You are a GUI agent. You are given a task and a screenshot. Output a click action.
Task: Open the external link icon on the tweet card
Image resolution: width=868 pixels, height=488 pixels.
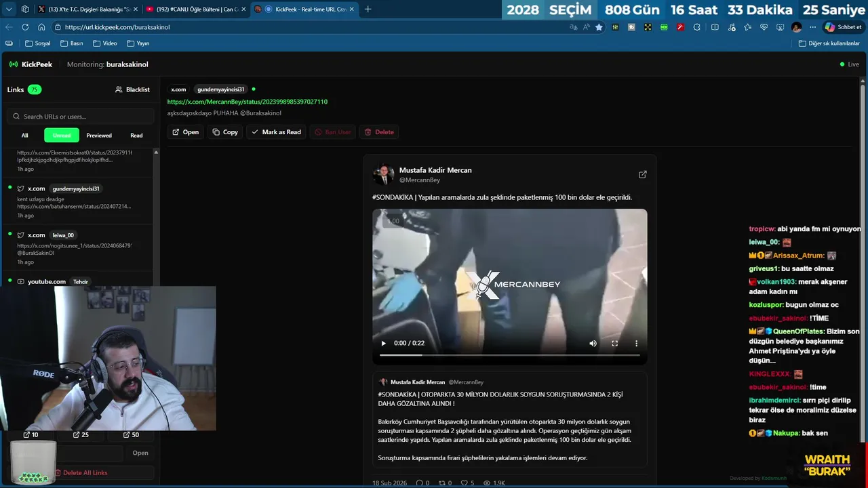642,174
